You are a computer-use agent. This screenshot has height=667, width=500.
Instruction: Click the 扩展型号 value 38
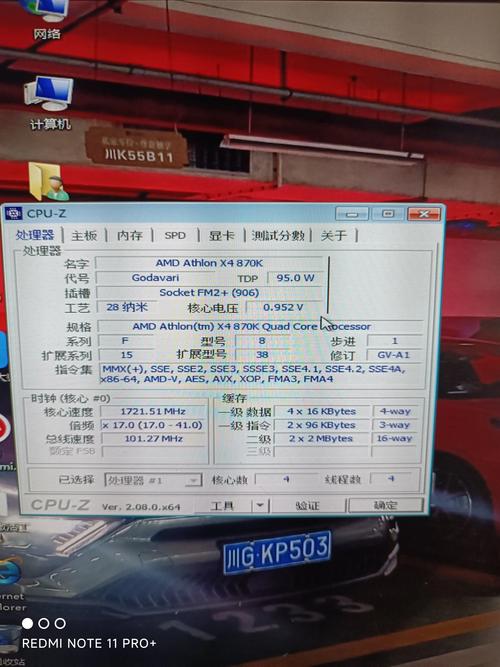click(x=262, y=354)
